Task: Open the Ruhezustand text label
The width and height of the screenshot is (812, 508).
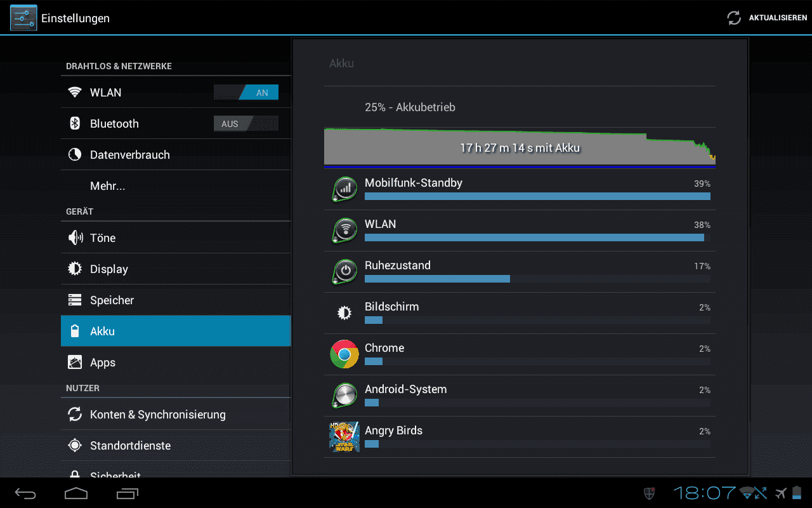Action: point(398,265)
